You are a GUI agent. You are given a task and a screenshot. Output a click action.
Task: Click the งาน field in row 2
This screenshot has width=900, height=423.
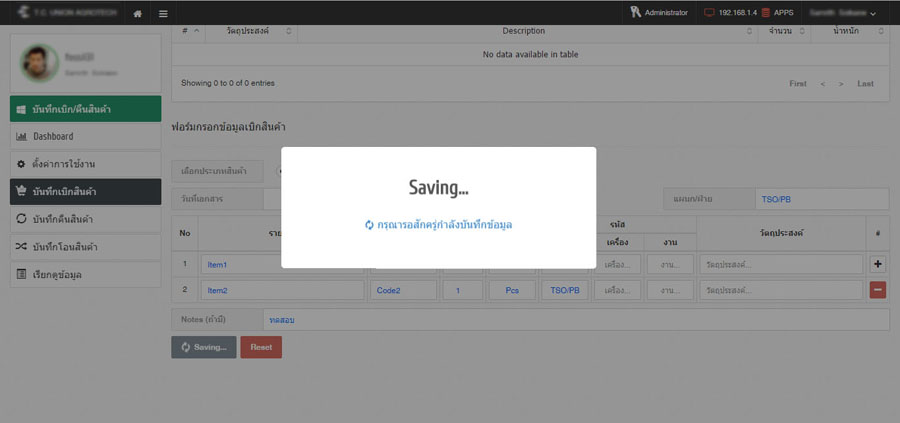670,290
